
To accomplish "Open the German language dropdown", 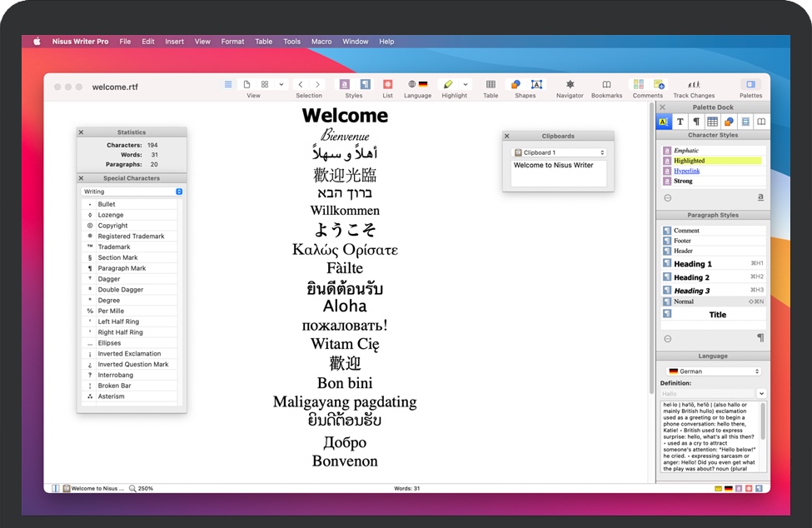I will point(714,371).
